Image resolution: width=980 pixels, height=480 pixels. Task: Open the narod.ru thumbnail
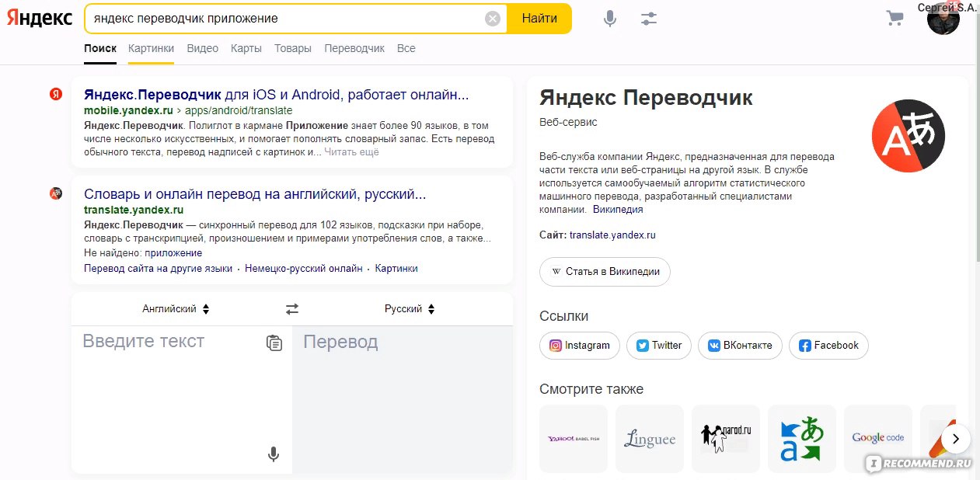726,439
